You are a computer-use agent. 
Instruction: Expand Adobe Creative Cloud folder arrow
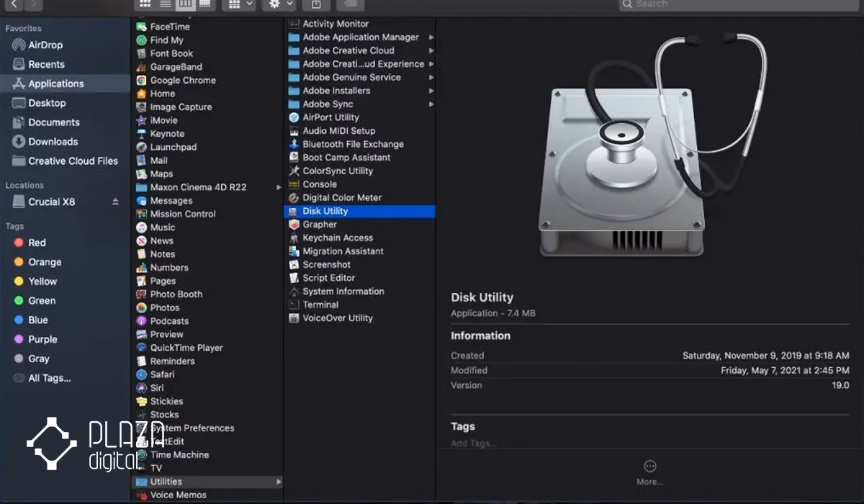pyautogui.click(x=431, y=51)
